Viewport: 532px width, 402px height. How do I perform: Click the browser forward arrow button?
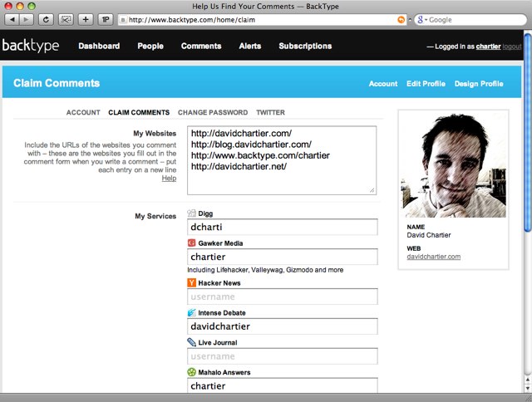tap(26, 20)
